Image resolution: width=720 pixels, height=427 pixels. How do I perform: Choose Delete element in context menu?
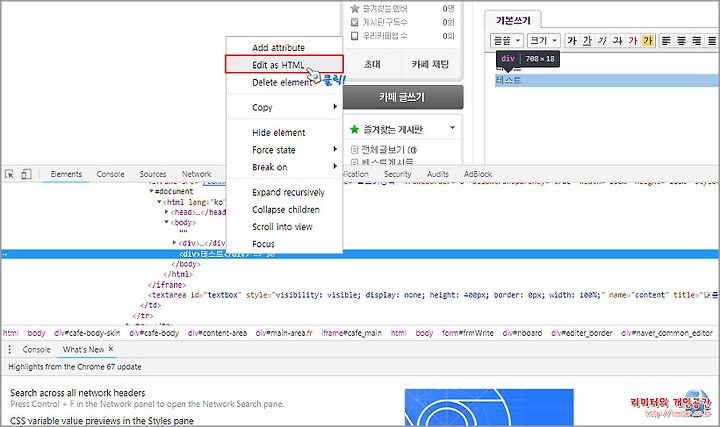[x=285, y=82]
